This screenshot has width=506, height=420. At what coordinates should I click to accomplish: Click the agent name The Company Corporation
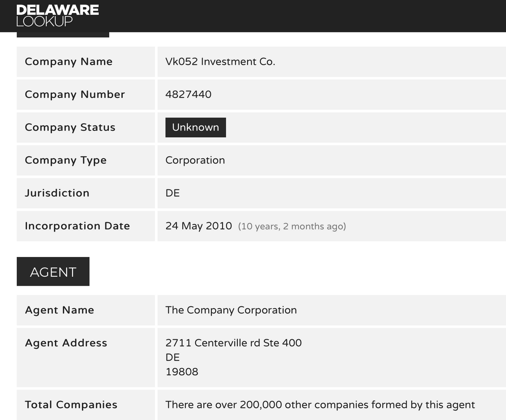pyautogui.click(x=231, y=310)
